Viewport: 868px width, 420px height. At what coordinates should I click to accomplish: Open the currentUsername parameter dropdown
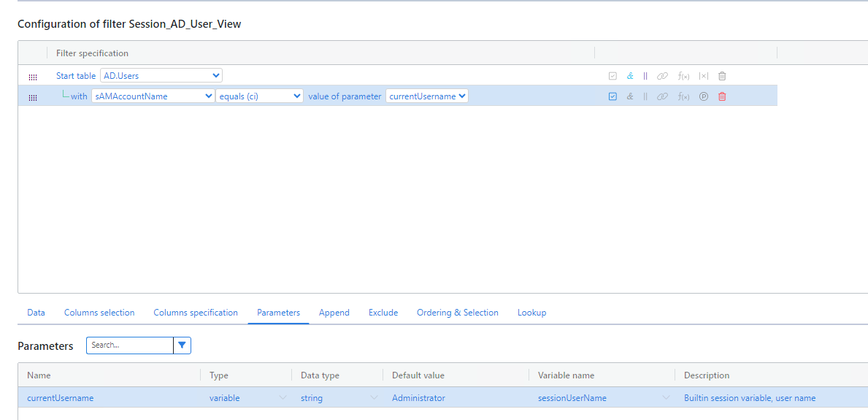(x=427, y=96)
